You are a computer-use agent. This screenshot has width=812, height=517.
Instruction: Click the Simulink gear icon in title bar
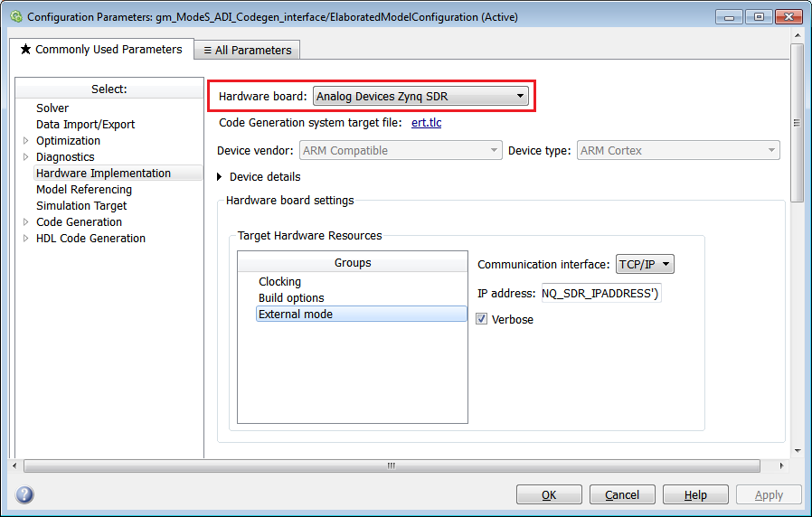point(16,16)
